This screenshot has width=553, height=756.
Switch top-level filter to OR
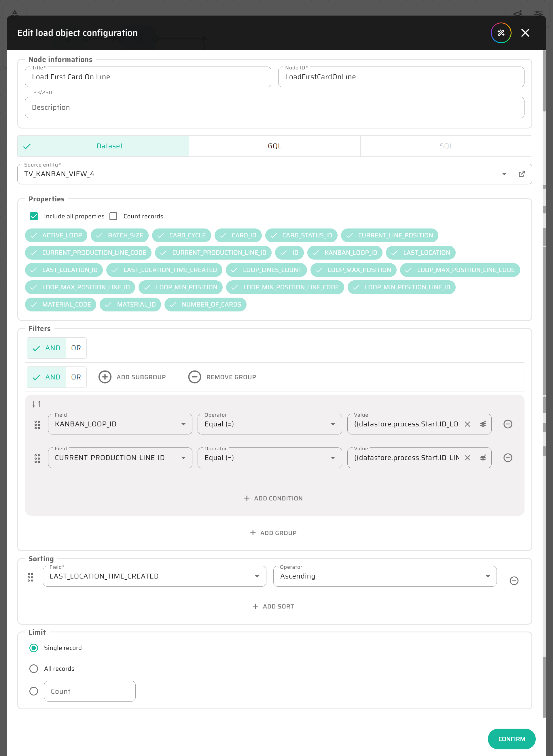(76, 348)
